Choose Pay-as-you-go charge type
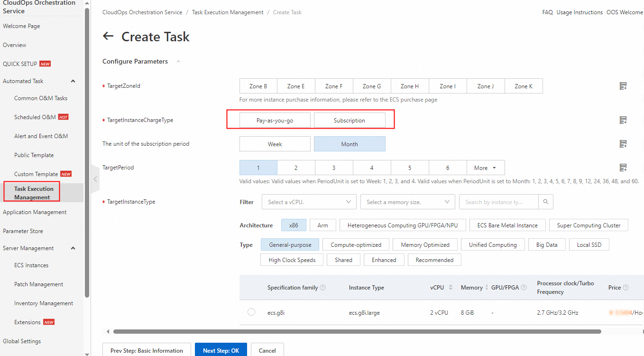 point(275,121)
